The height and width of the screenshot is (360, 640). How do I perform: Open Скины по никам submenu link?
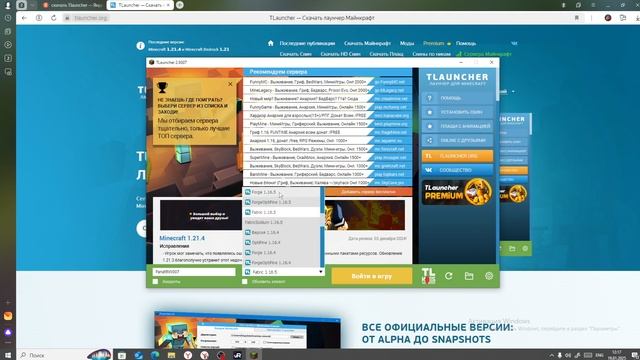(x=431, y=54)
